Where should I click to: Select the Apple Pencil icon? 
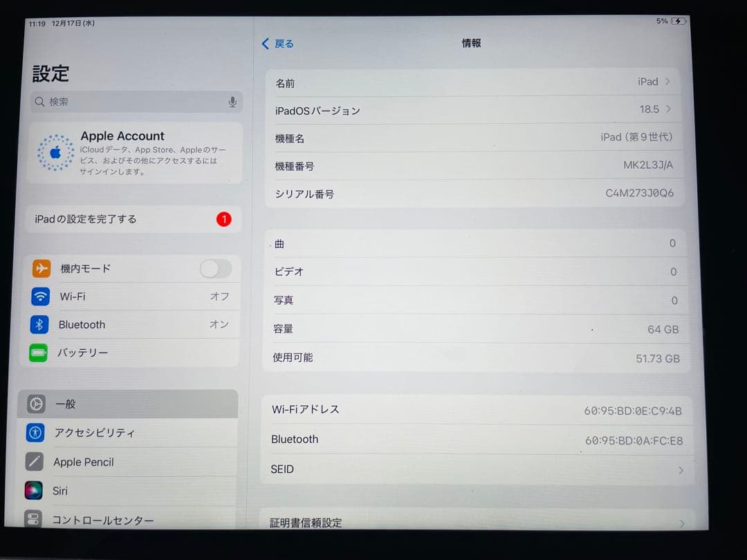tap(35, 462)
